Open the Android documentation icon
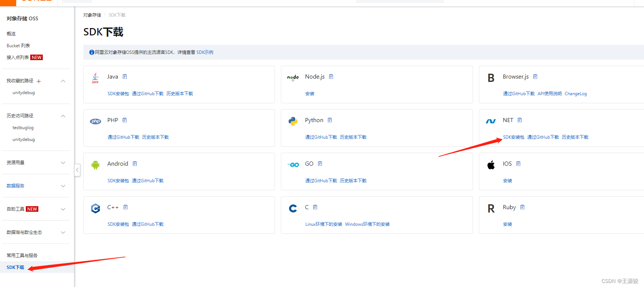This screenshot has width=644, height=287. [135, 164]
